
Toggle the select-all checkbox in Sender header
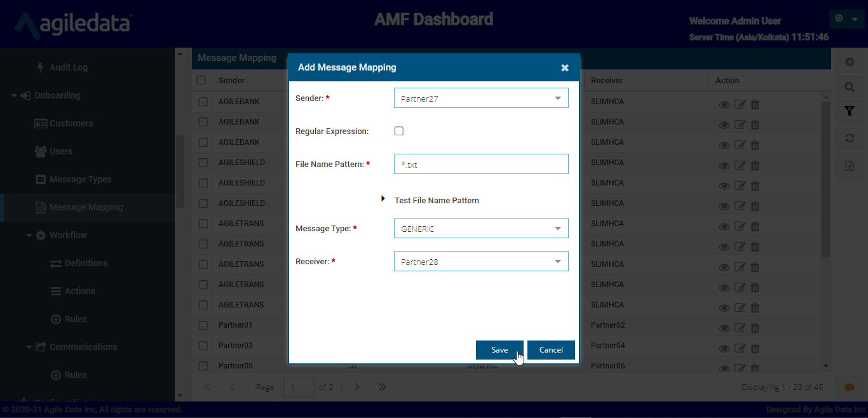201,81
